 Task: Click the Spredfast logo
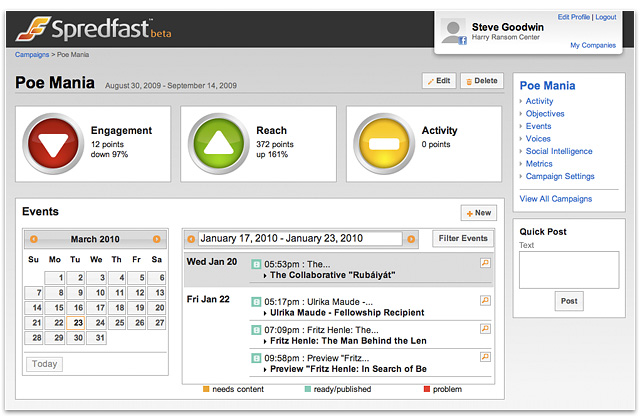tap(93, 29)
